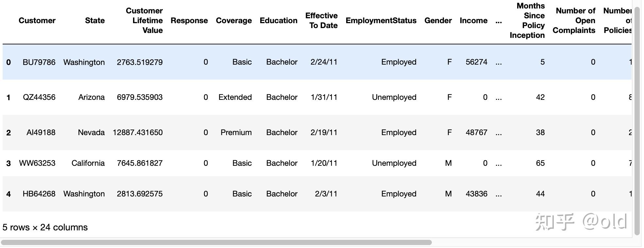Click the Arizona state cell
The width and height of the screenshot is (644, 248).
pyautogui.click(x=92, y=97)
